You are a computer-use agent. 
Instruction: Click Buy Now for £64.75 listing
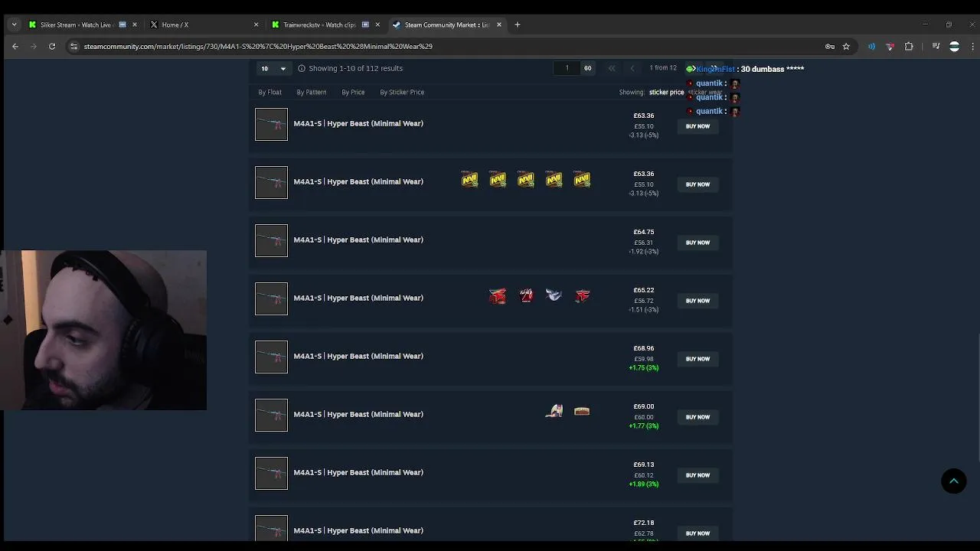pos(697,243)
